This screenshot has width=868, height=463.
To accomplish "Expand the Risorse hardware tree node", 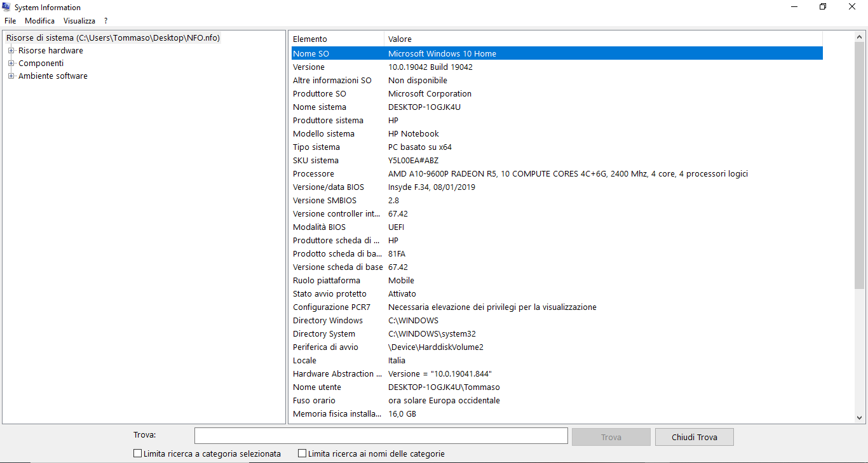I will coord(11,50).
